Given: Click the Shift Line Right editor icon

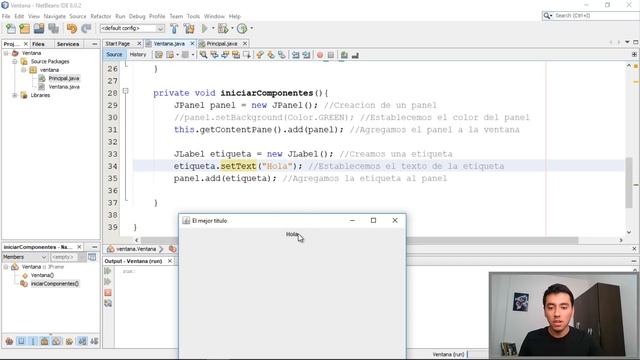Looking at the screenshot, I should coord(306,55).
